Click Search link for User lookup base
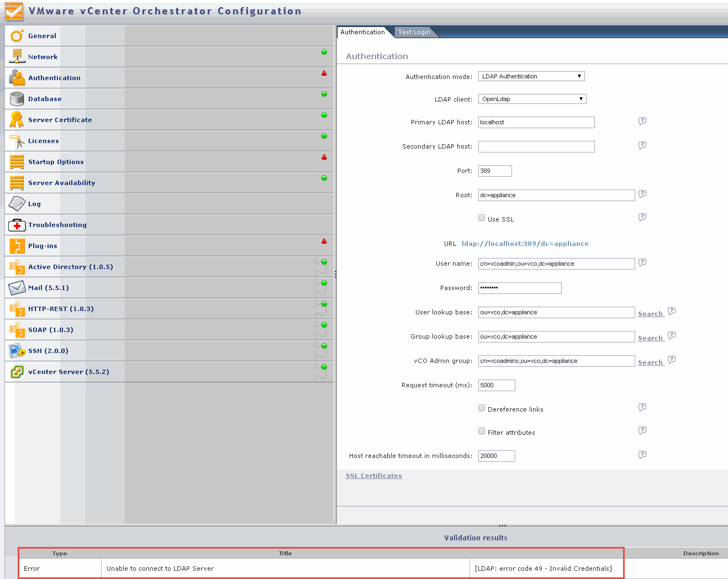The image size is (728, 579). pyautogui.click(x=650, y=314)
